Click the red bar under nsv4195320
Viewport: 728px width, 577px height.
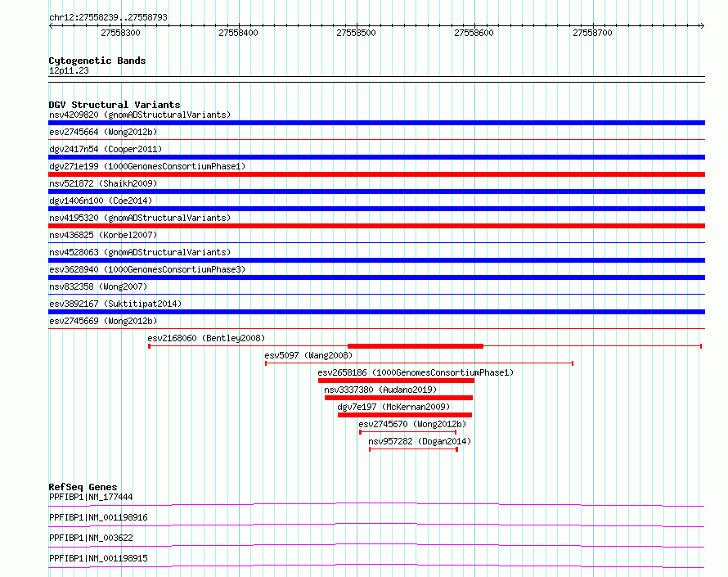pos(376,226)
